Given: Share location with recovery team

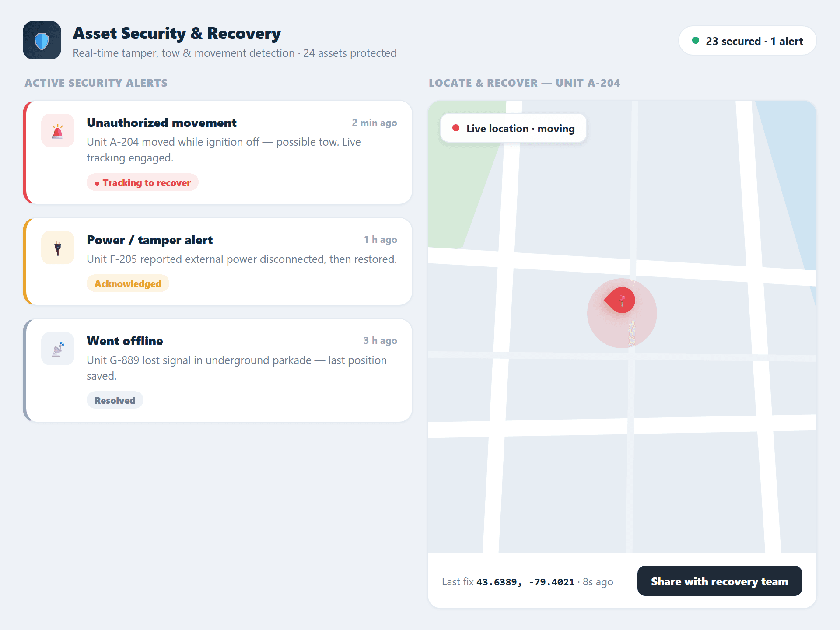Looking at the screenshot, I should (x=720, y=581).
